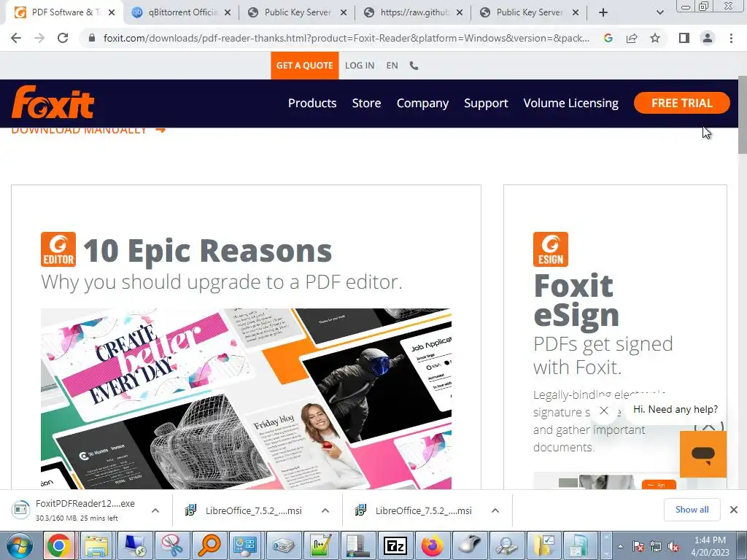Open the LOG IN link
The width and height of the screenshot is (747, 560).
click(360, 66)
